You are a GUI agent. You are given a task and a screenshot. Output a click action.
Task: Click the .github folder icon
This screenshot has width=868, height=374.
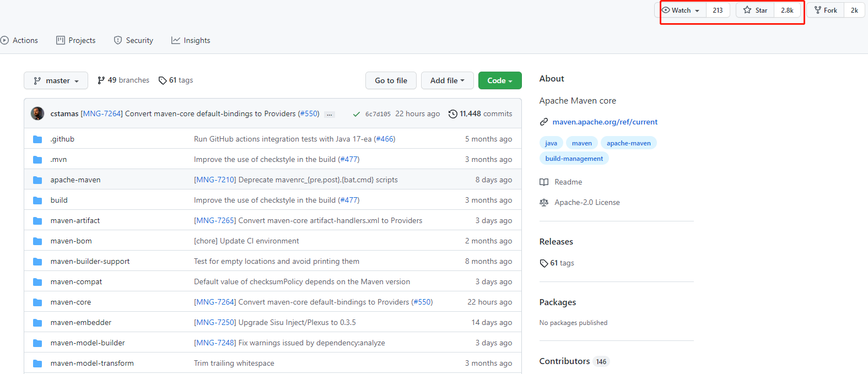pyautogui.click(x=37, y=139)
